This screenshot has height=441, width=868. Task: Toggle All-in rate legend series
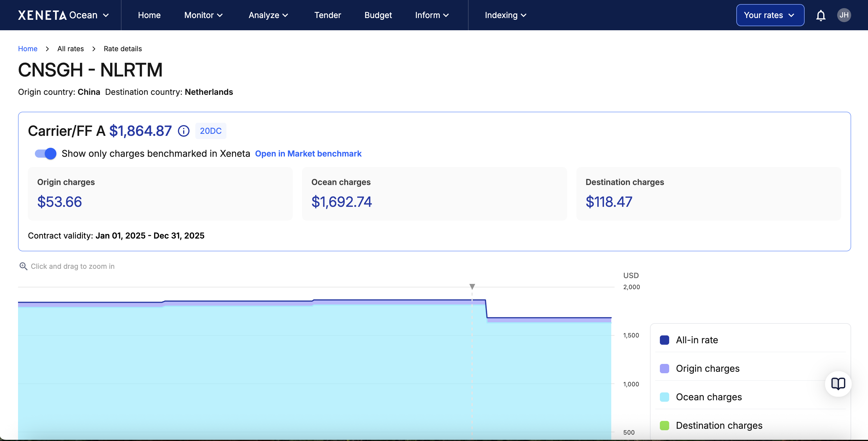tap(696, 340)
